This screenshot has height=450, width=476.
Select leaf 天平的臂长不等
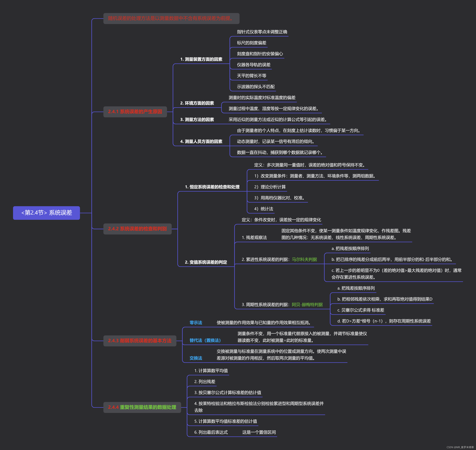point(252,76)
